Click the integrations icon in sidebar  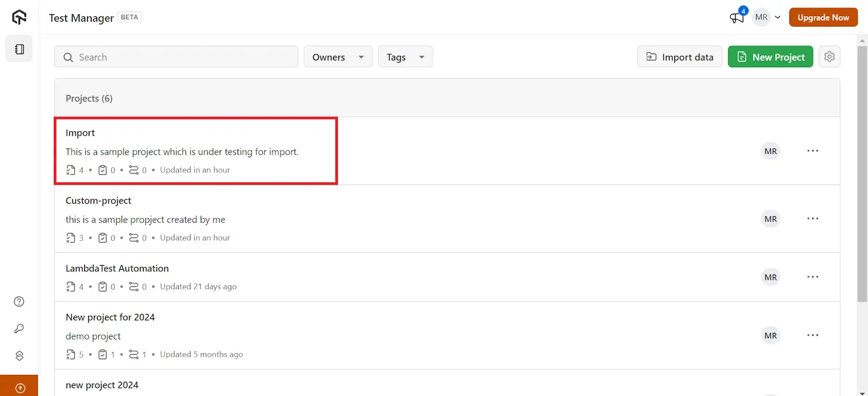pyautogui.click(x=19, y=356)
